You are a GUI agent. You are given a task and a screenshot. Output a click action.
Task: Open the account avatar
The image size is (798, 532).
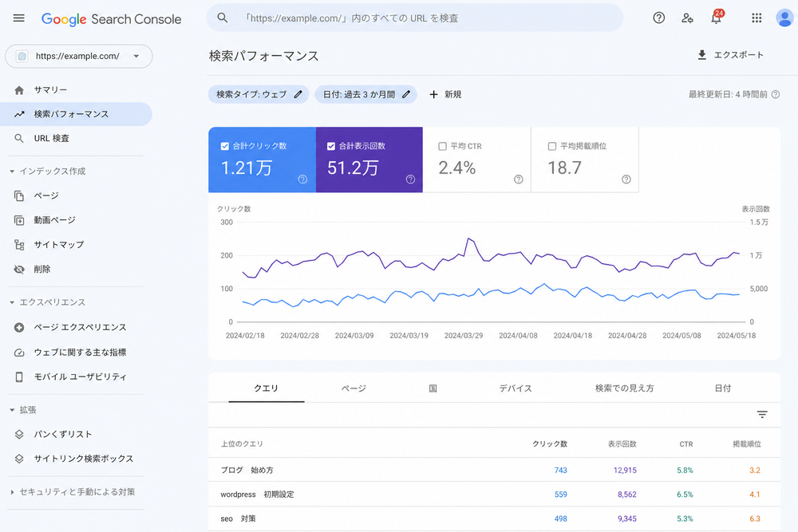coord(784,18)
